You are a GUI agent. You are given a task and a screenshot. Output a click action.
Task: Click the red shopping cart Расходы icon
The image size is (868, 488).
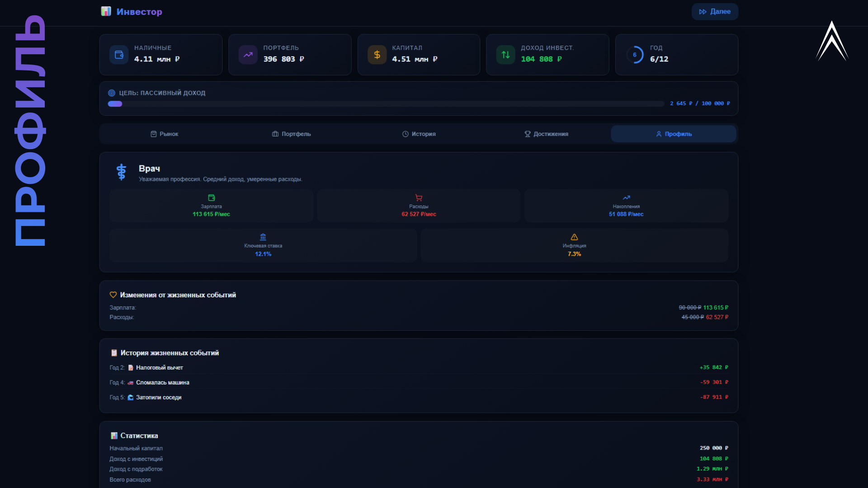[419, 198]
